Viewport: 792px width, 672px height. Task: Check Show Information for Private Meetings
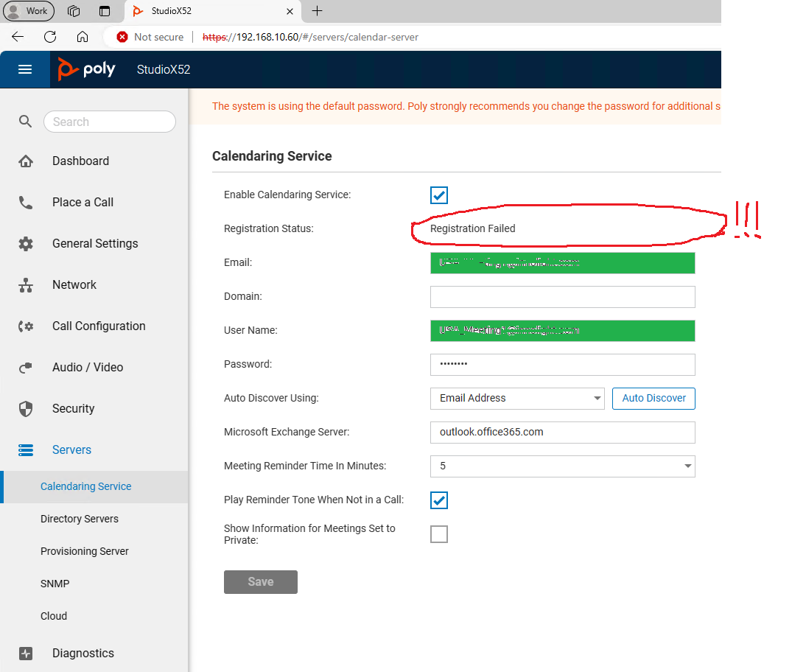pos(439,534)
